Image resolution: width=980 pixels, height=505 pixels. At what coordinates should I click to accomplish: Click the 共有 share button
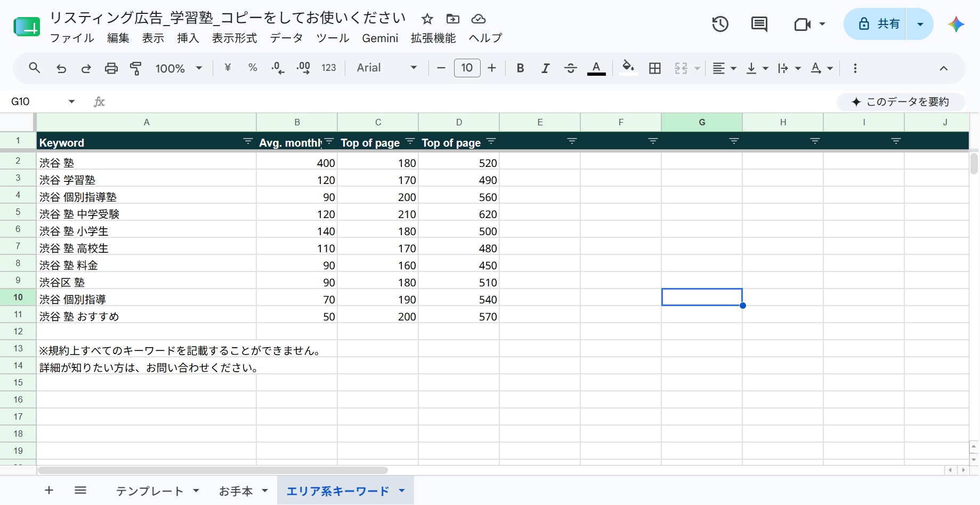876,24
